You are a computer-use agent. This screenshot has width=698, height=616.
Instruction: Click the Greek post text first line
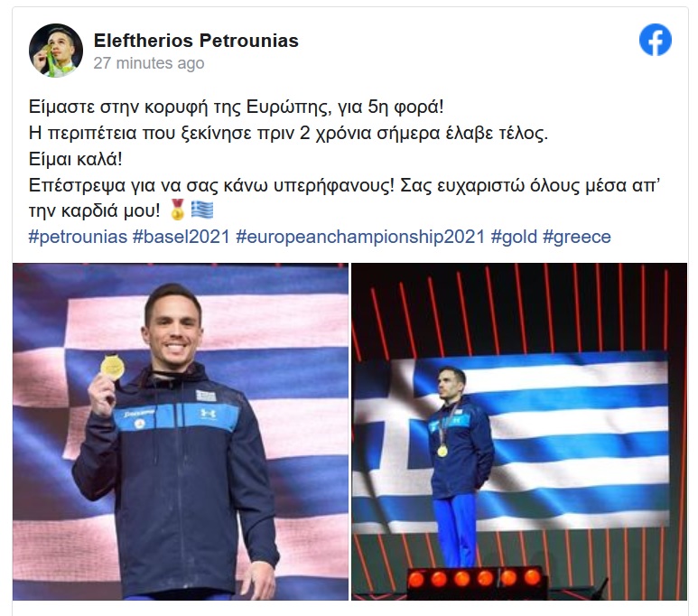pos(236,107)
